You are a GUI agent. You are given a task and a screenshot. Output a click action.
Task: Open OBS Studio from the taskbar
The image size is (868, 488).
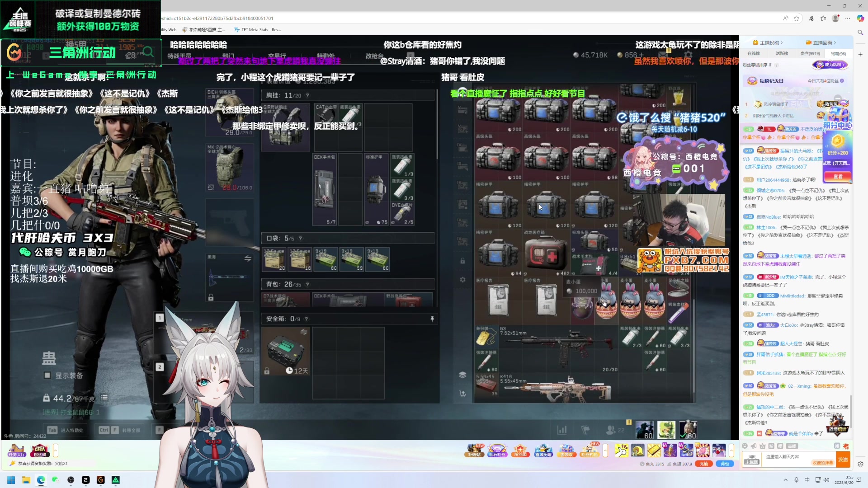point(71,480)
